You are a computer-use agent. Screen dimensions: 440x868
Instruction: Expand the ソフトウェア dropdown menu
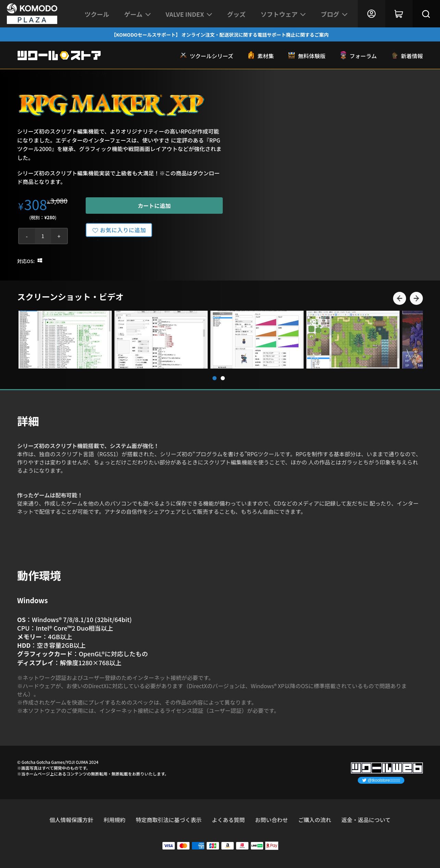(x=283, y=14)
